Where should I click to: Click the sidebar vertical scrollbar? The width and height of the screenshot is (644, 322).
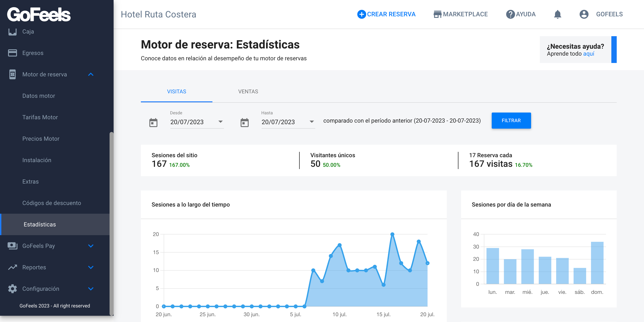click(x=112, y=223)
